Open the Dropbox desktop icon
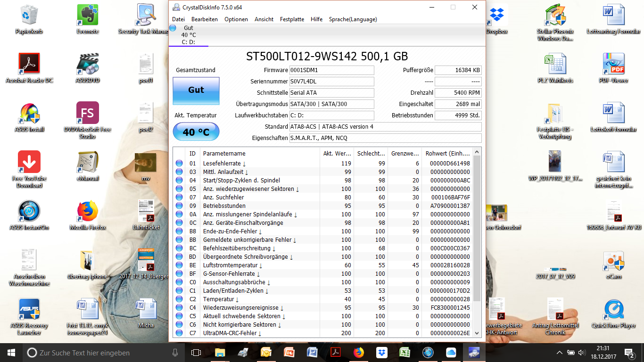 (x=497, y=19)
